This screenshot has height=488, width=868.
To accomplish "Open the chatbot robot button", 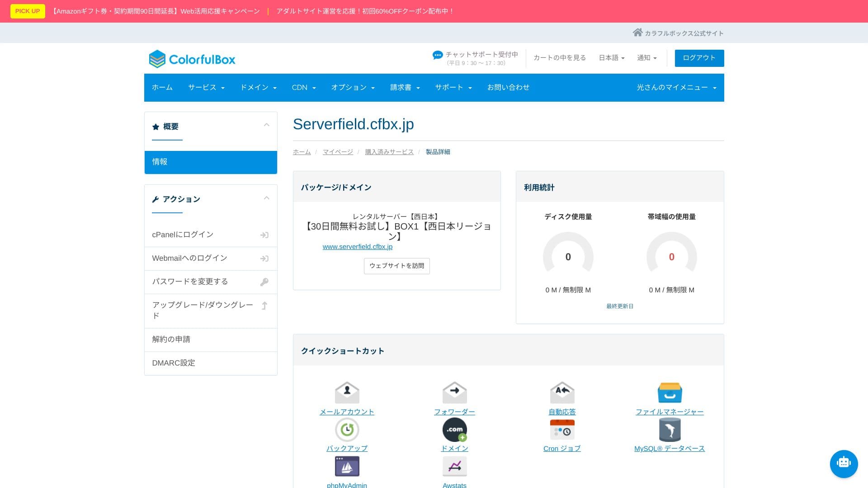I will click(844, 464).
